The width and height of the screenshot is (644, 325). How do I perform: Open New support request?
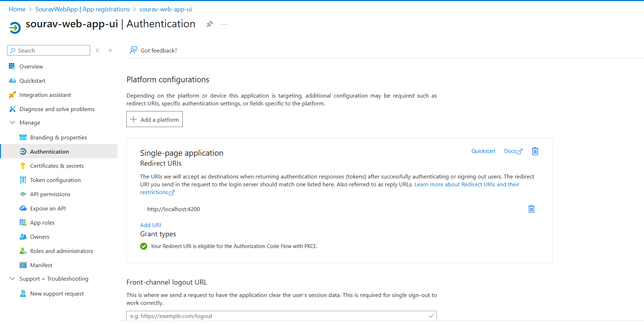57,293
